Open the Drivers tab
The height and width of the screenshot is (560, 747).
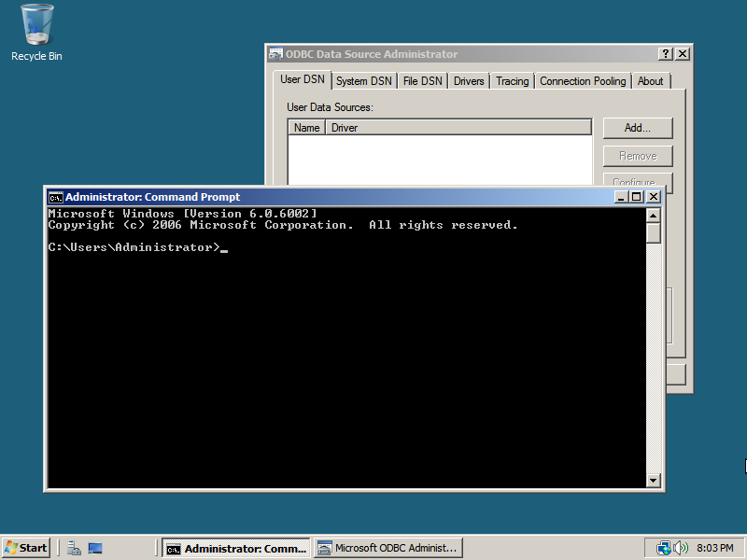469,81
